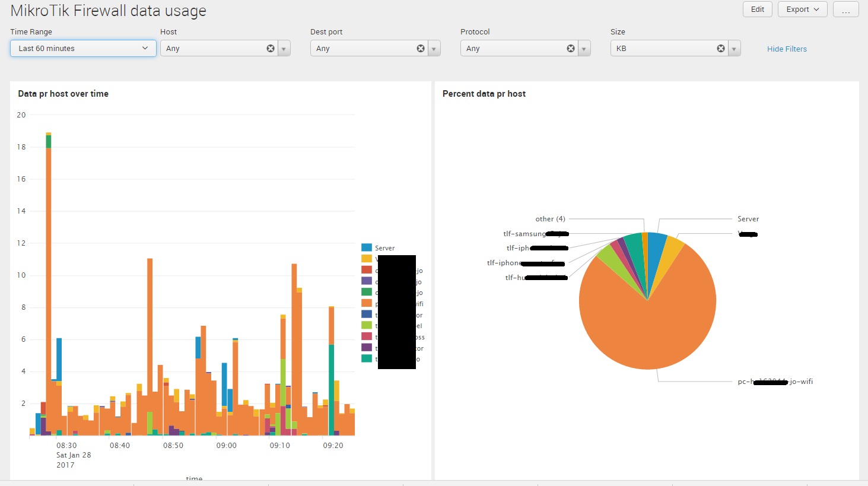Clear the Dest port filter via the x icon
The height and width of the screenshot is (486, 868).
pos(421,48)
